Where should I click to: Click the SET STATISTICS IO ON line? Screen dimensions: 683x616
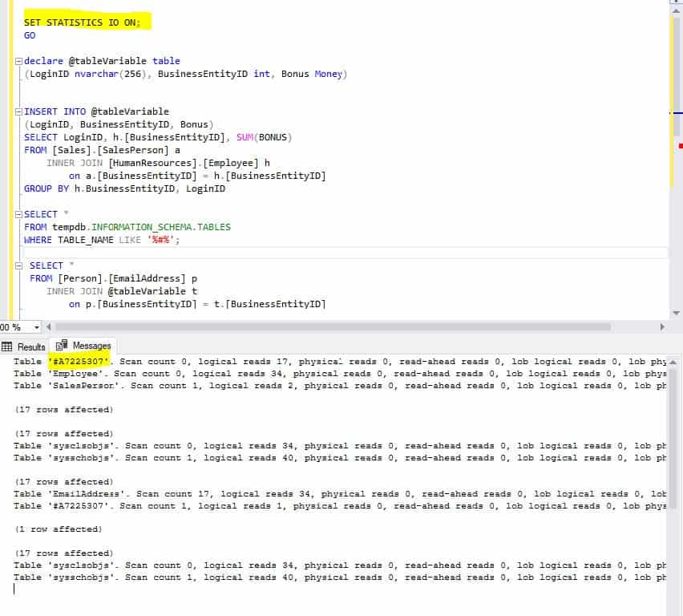tap(83, 22)
